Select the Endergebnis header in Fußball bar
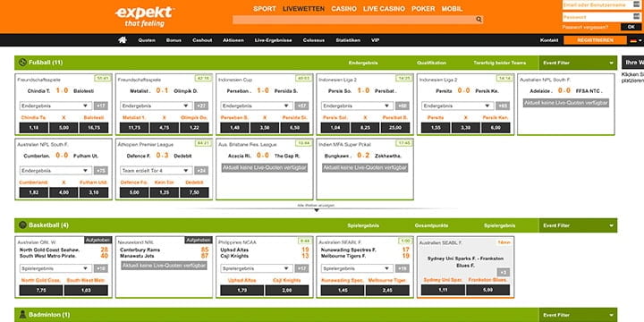 pyautogui.click(x=363, y=63)
